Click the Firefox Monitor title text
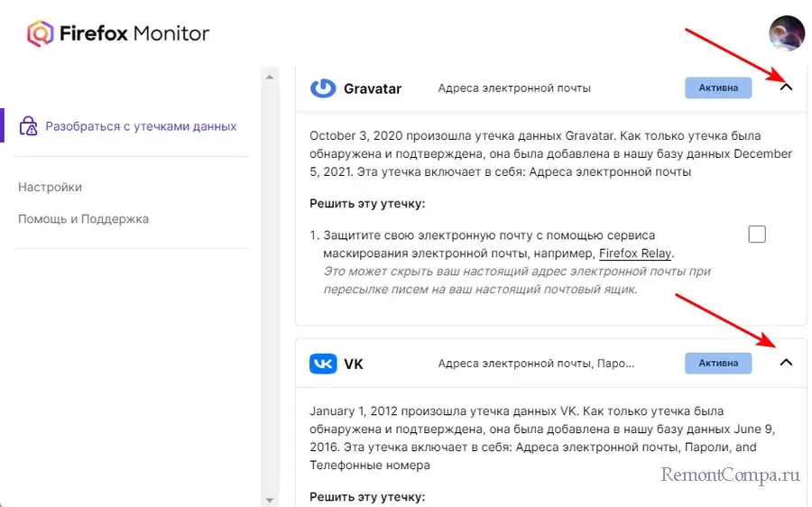The image size is (812, 507). [x=134, y=34]
